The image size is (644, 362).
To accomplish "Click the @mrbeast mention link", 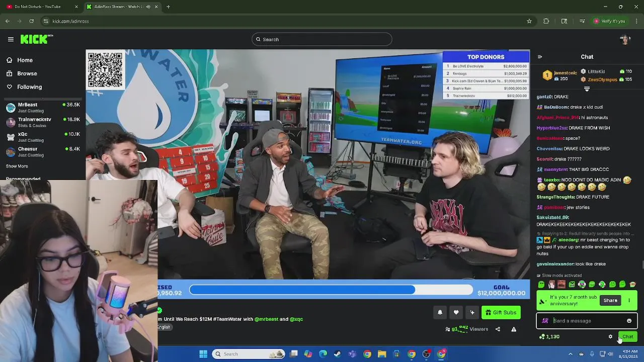I will (266, 319).
